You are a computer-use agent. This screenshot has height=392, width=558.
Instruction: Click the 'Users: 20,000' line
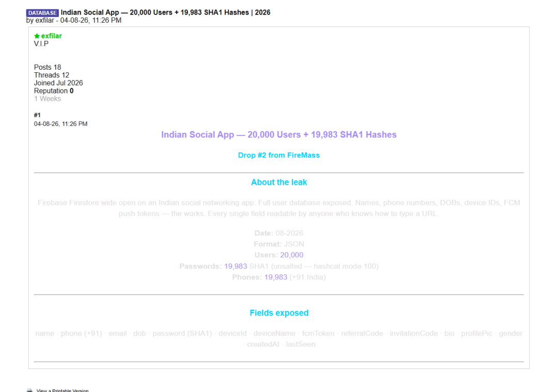pyautogui.click(x=278, y=255)
